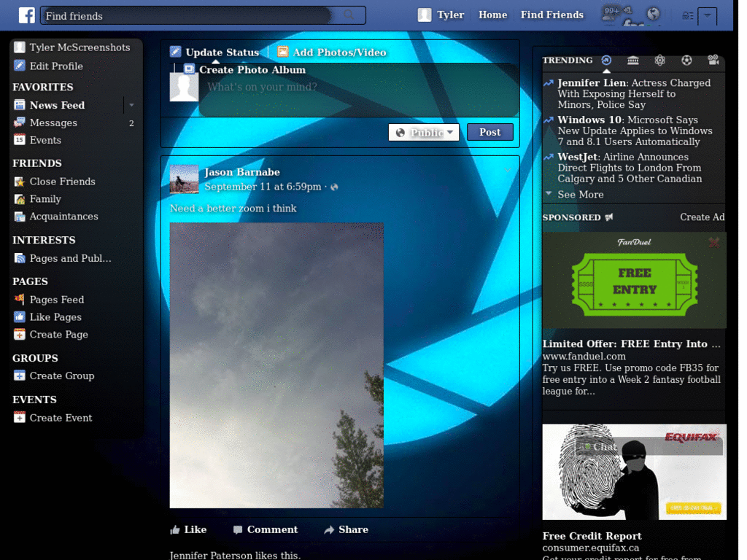
Task: Open Jennifer Paterson likes link
Action: point(209,555)
